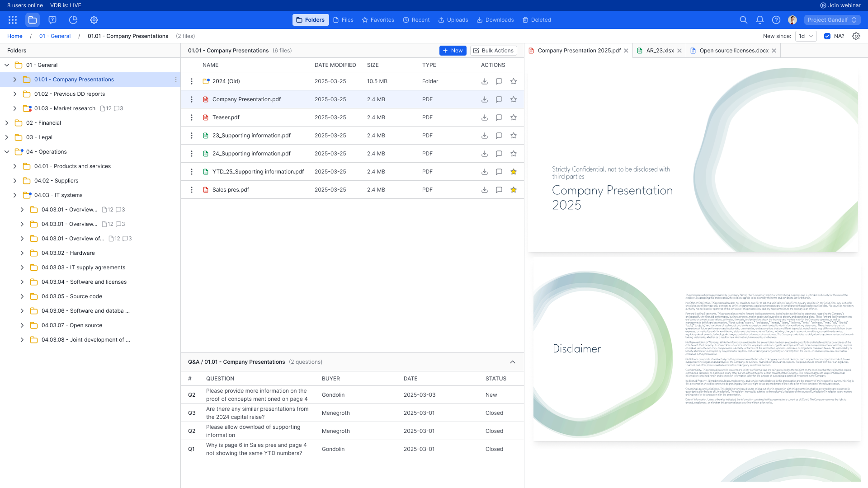The image size is (868, 488).
Task: Click the Disclaimer page in the preview
Action: pyautogui.click(x=696, y=349)
